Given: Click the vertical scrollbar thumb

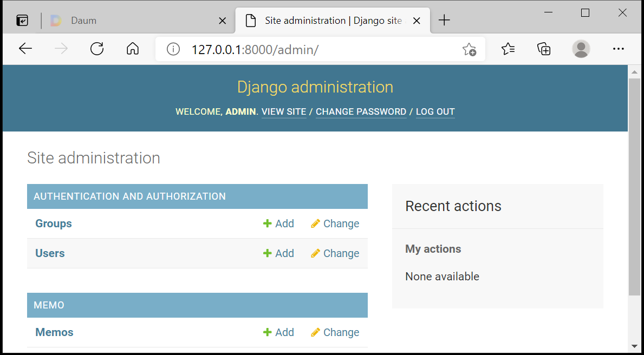Looking at the screenshot, I should click(x=634, y=186).
